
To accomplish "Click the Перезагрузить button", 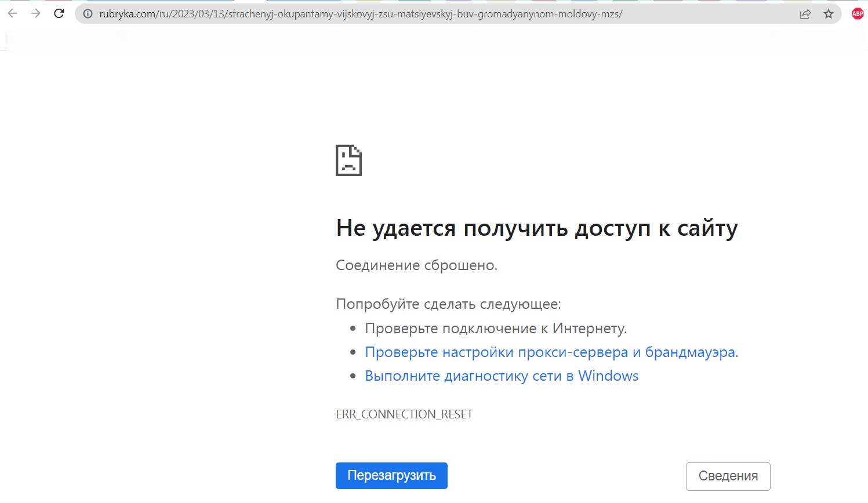I will pos(391,476).
